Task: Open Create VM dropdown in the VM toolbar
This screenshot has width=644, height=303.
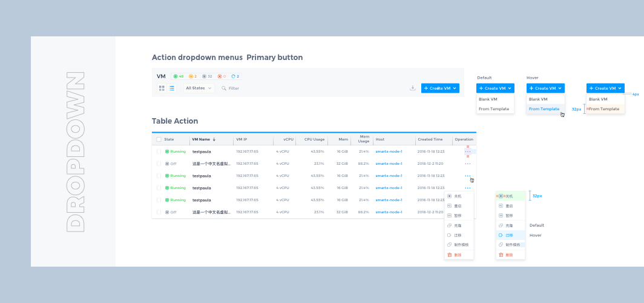Action: pos(440,88)
